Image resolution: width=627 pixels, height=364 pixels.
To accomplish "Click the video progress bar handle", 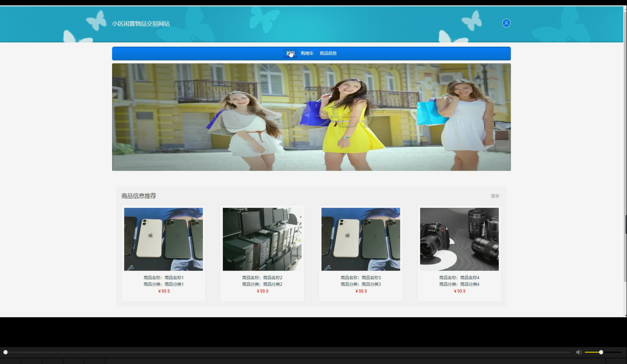I will [5, 352].
